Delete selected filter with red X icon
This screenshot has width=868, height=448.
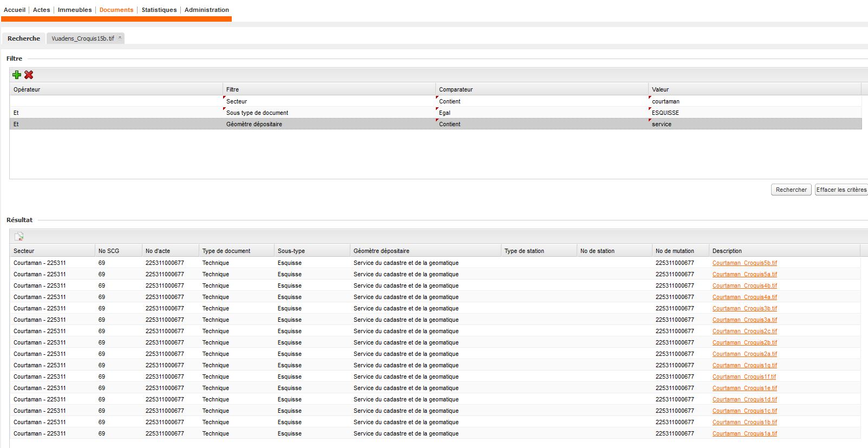point(29,75)
